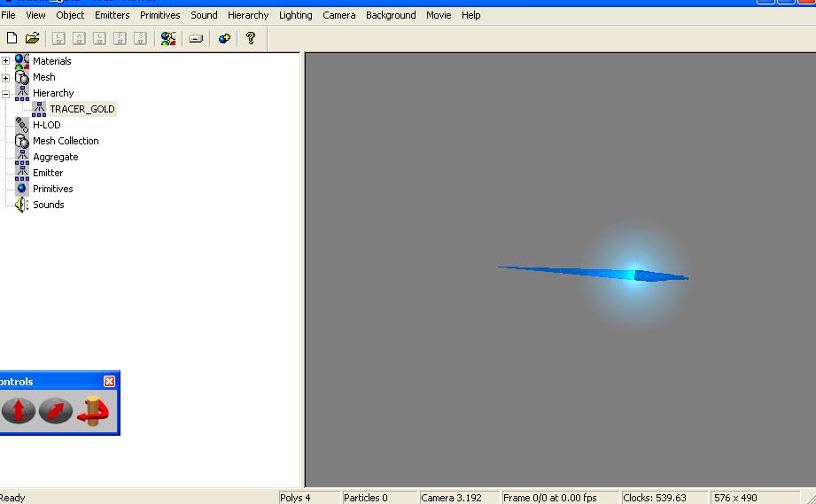Image resolution: width=816 pixels, height=504 pixels.
Task: Expand the Materials tree node
Action: pos(5,61)
